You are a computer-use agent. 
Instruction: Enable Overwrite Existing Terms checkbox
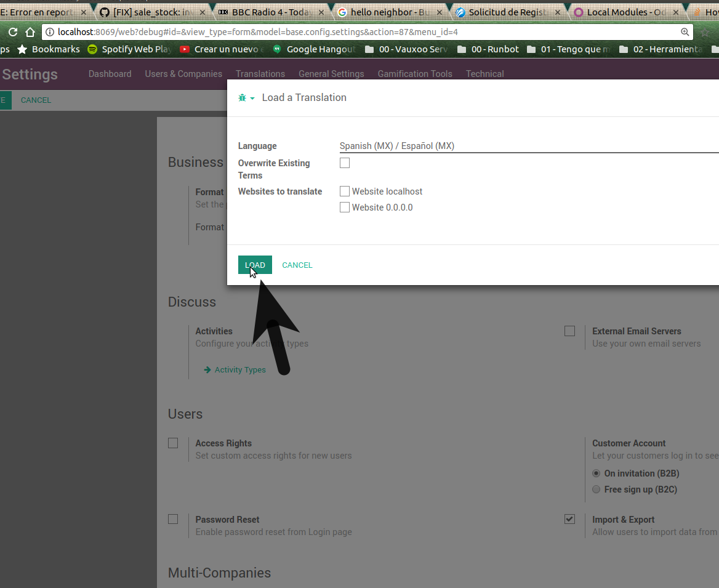(345, 163)
